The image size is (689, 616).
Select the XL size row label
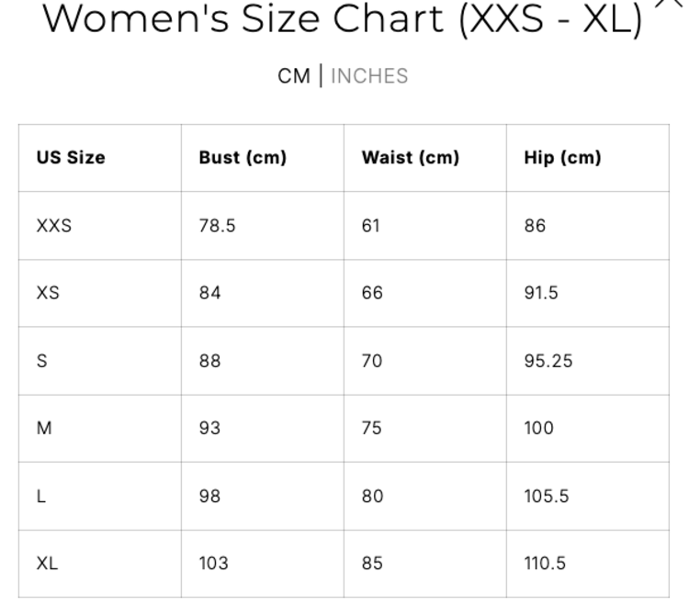(47, 563)
